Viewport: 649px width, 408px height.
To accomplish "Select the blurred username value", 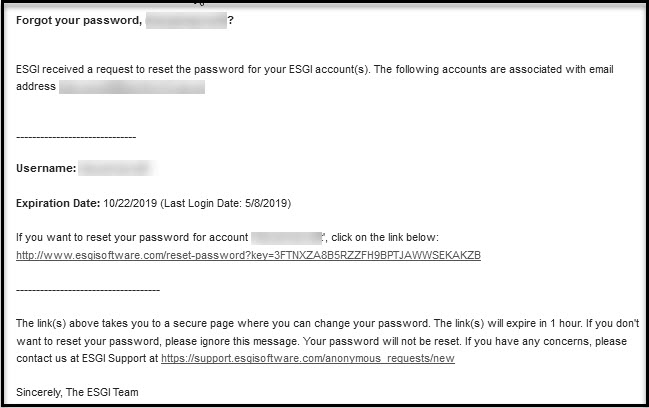I will click(117, 168).
